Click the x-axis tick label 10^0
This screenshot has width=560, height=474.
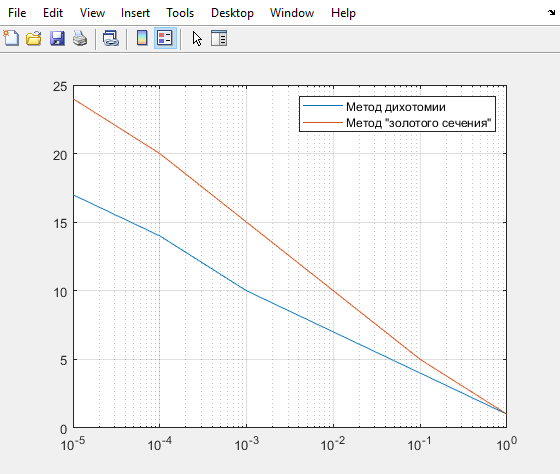507,444
